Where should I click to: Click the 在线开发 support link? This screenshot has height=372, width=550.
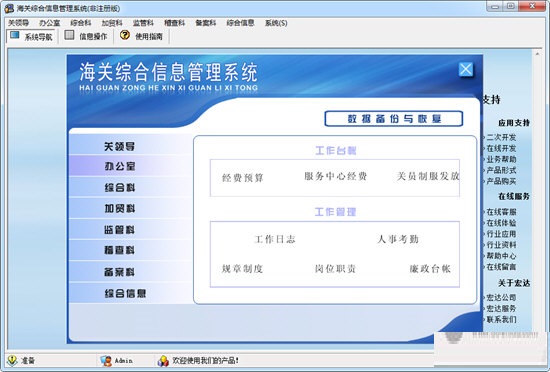click(x=501, y=148)
